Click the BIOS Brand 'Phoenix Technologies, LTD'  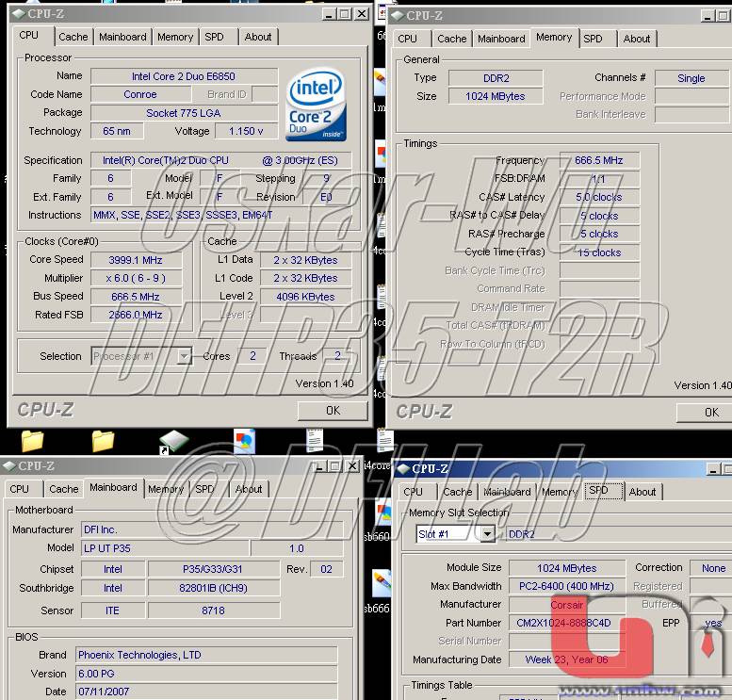(206, 655)
